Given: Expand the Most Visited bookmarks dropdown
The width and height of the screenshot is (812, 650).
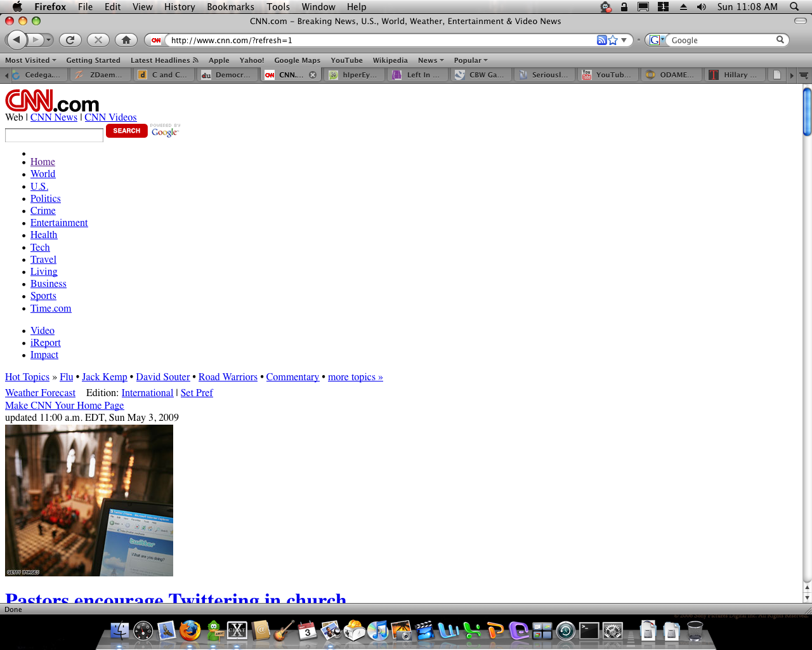Looking at the screenshot, I should (30, 60).
